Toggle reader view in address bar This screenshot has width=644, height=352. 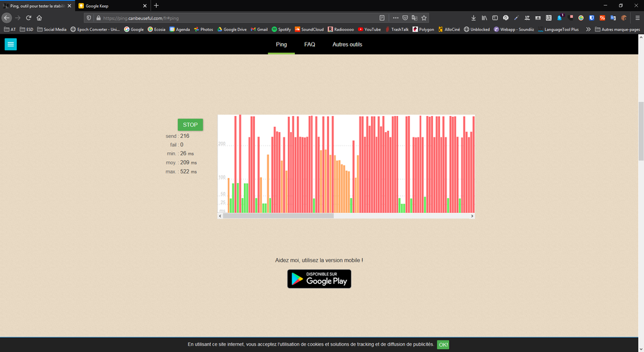click(x=382, y=18)
